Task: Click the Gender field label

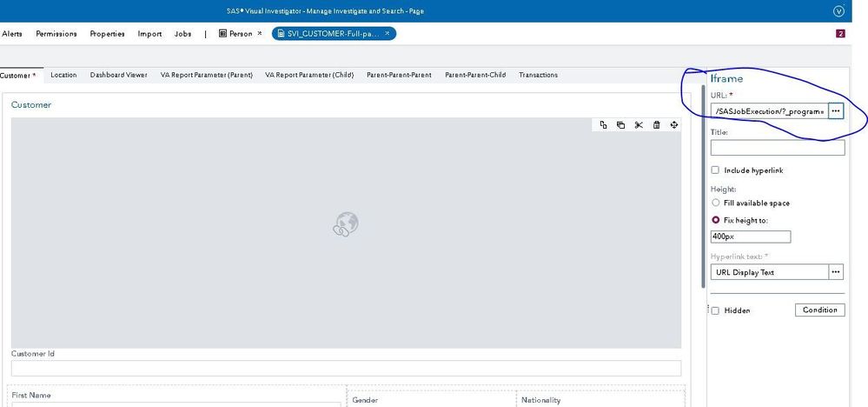Action: (x=364, y=400)
